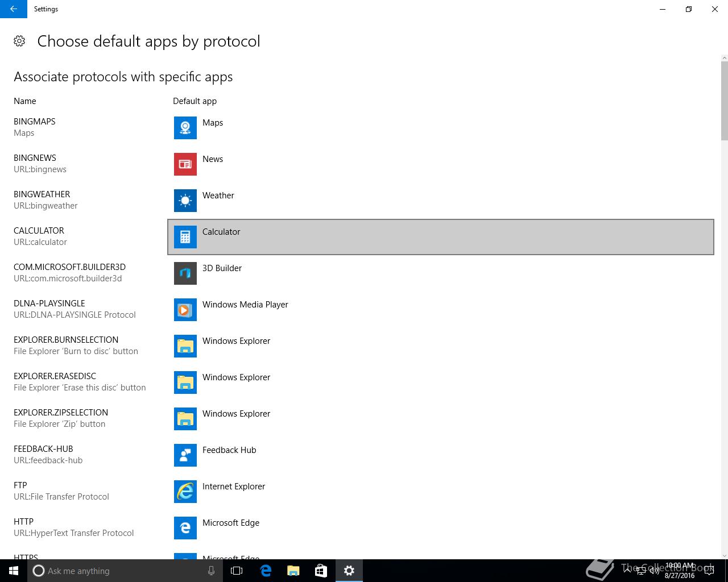Open File Explorer from the taskbar
This screenshot has height=582, width=728.
click(x=293, y=571)
